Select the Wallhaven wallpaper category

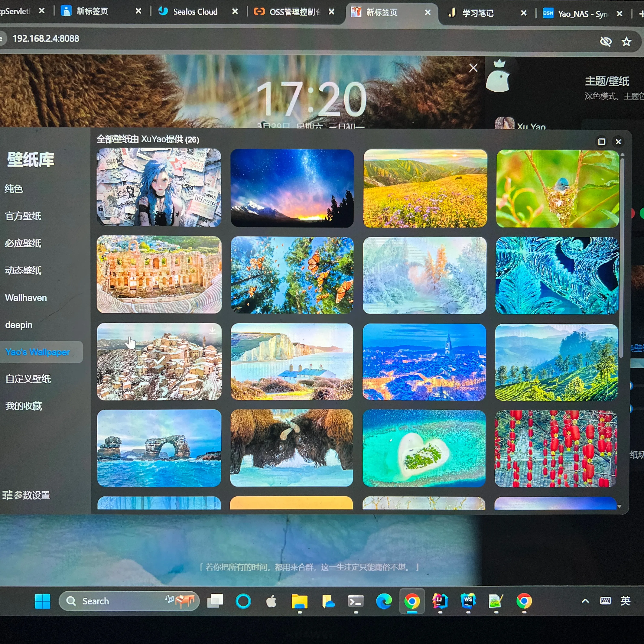(26, 298)
